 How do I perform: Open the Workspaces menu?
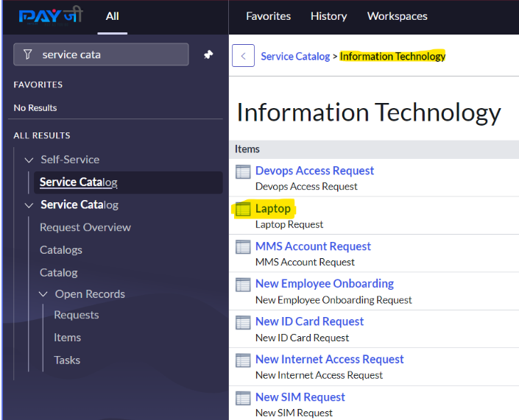click(397, 16)
